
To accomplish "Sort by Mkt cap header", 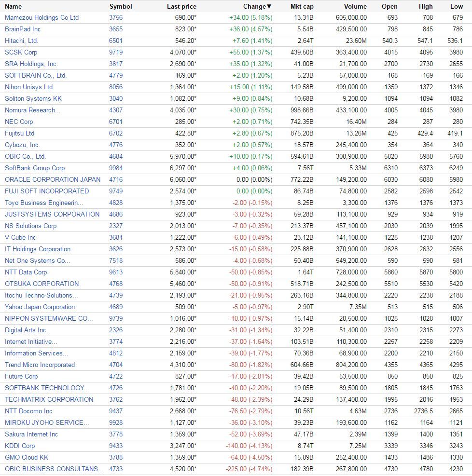I will tap(302, 6).
